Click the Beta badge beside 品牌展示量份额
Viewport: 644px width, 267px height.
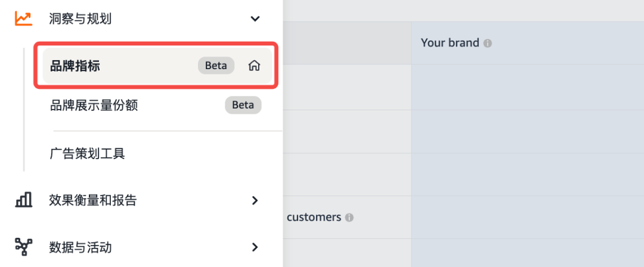243,105
